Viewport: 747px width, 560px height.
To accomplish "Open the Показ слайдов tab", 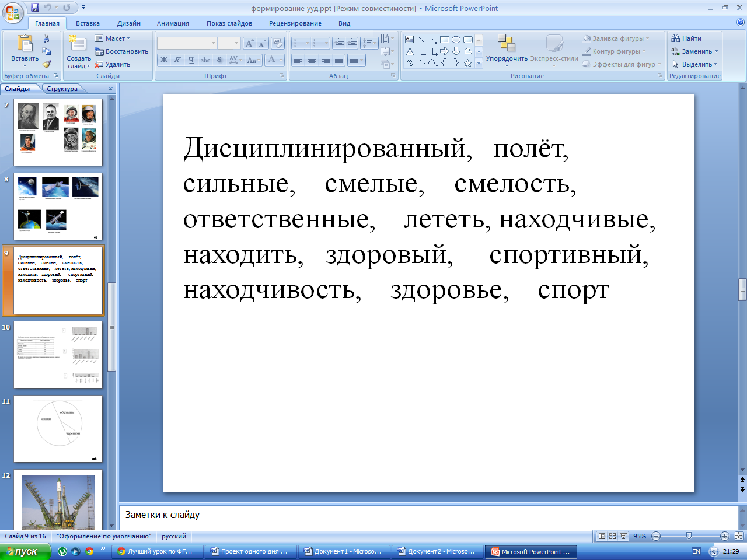I will (229, 23).
